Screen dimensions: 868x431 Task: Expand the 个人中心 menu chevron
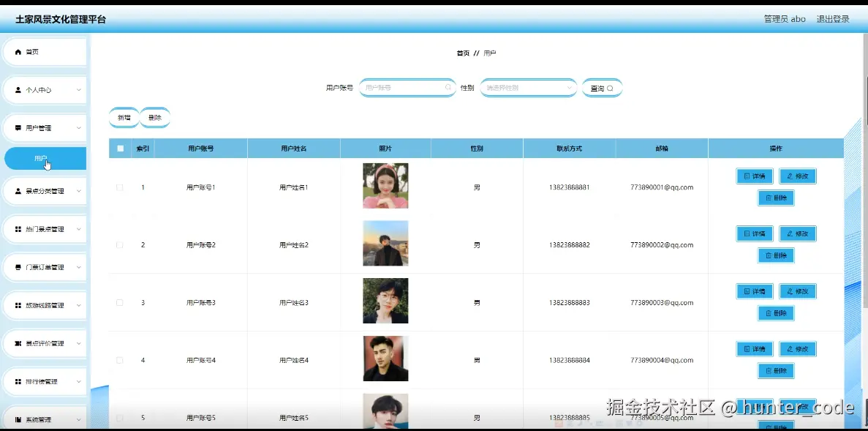pos(78,90)
